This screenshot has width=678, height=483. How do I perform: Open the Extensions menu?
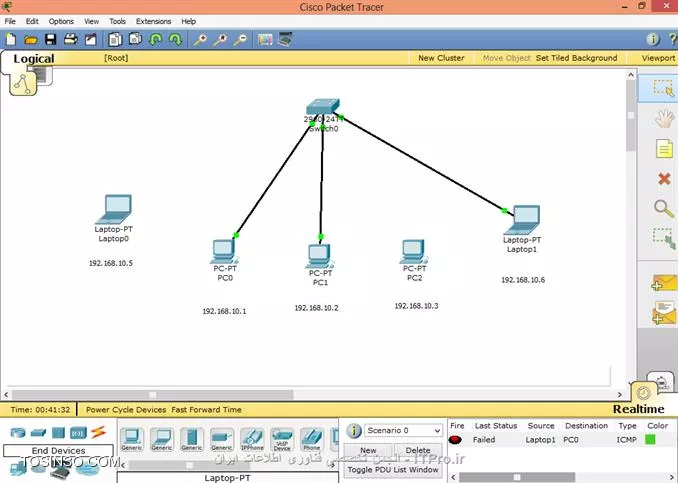pyautogui.click(x=154, y=21)
